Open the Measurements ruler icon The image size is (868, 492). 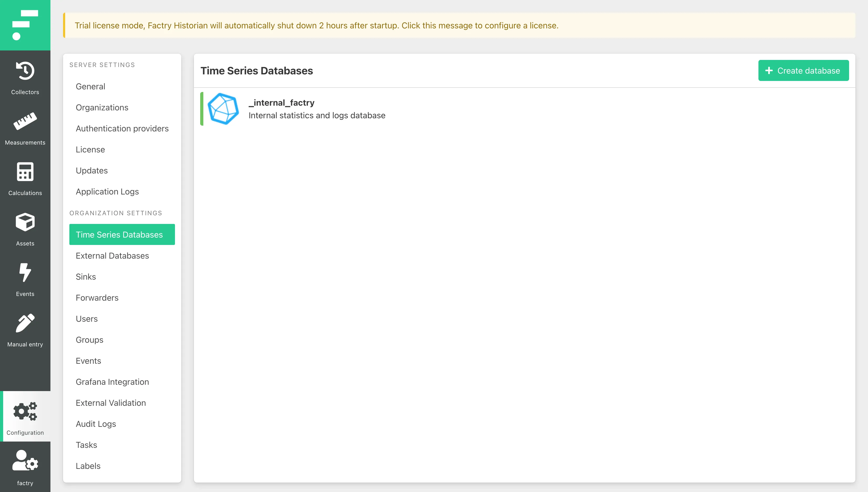pyautogui.click(x=25, y=121)
